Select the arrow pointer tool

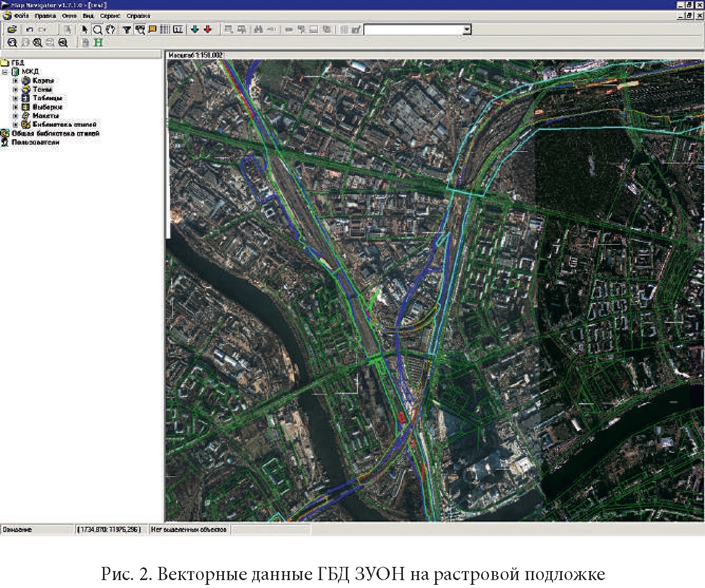coord(84,30)
